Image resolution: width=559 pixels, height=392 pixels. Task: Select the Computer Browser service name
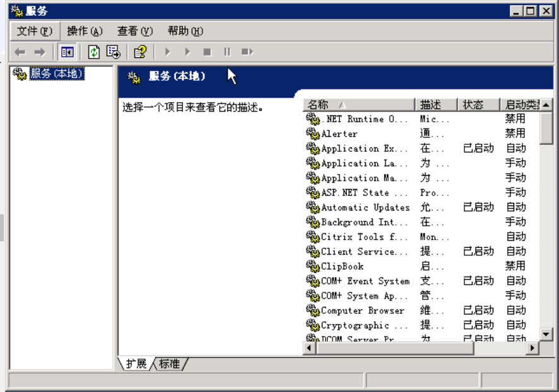363,311
